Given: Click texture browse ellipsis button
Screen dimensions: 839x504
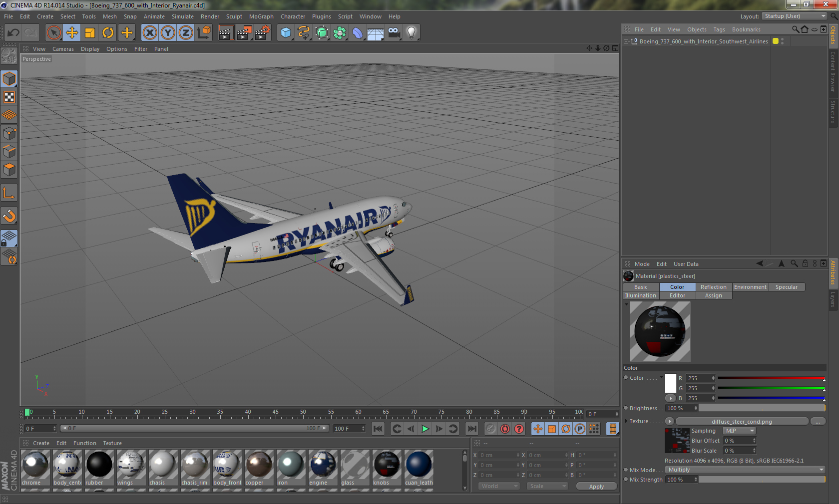Looking at the screenshot, I should coord(818,421).
